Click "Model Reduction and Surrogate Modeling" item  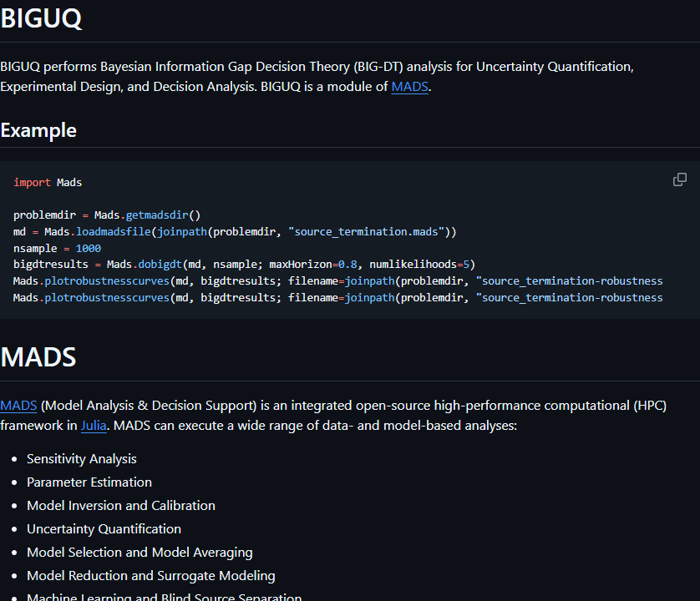(x=151, y=576)
